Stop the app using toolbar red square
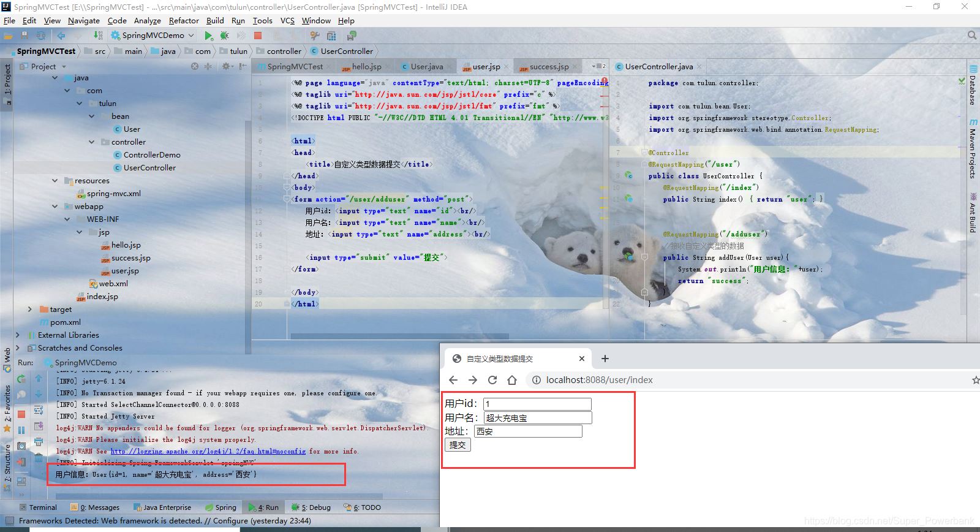 [x=258, y=36]
